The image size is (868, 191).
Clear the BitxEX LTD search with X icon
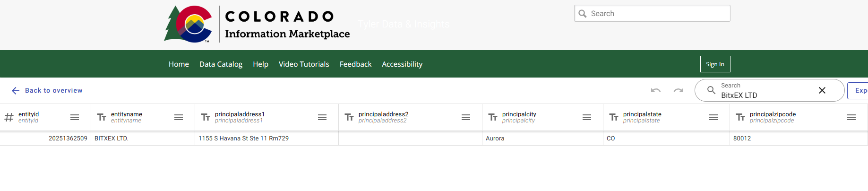click(822, 90)
